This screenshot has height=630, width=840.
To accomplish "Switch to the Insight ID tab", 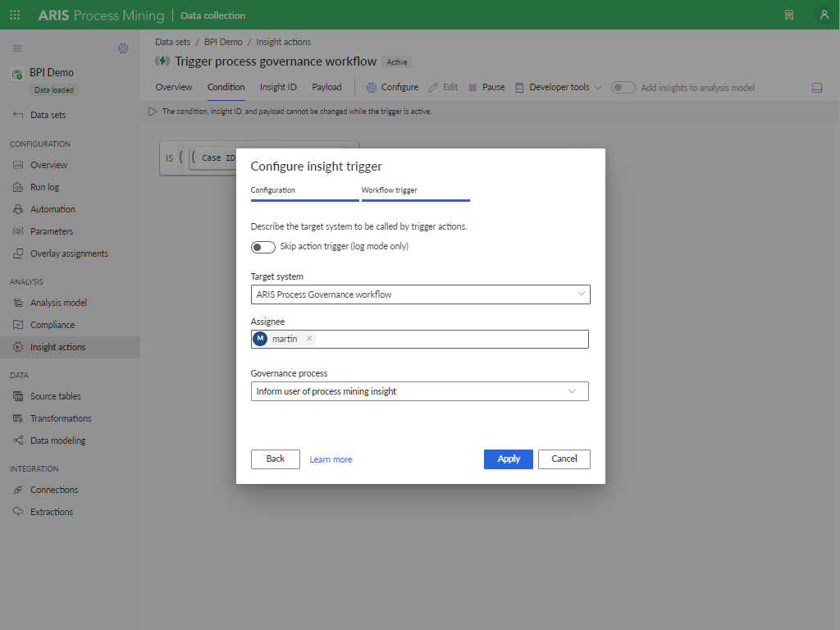I will (278, 87).
